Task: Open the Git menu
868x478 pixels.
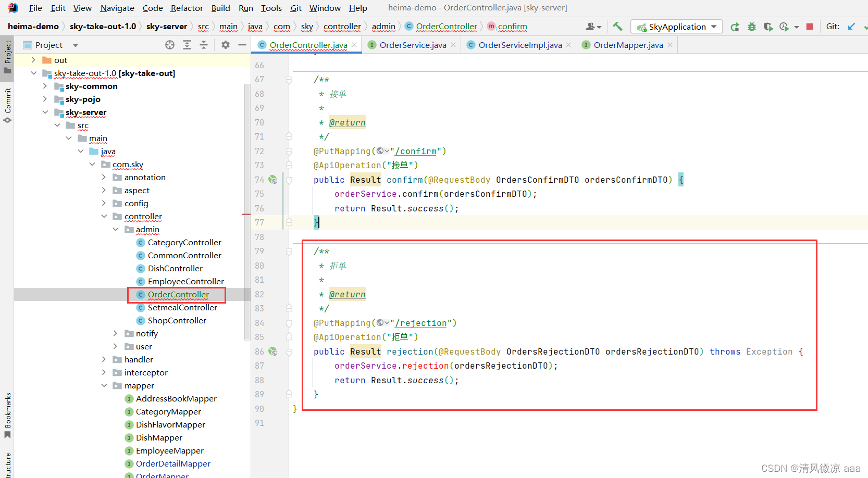Action: tap(296, 8)
